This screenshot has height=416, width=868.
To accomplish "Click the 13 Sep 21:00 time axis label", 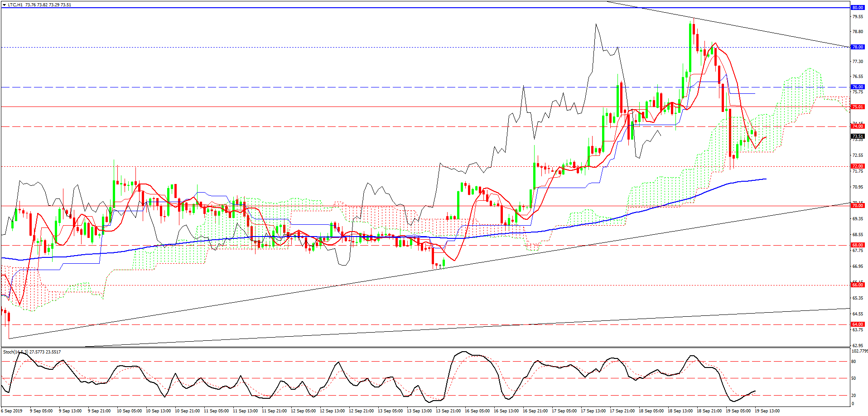I will click(x=448, y=411).
